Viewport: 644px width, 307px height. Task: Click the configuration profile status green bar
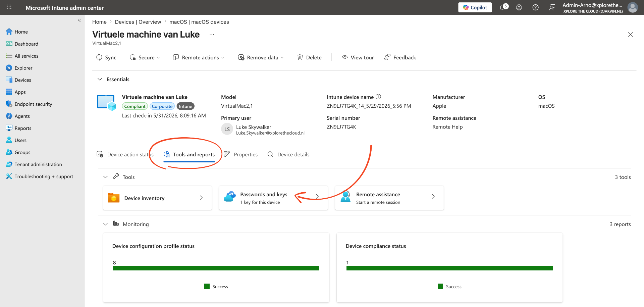[216, 268]
